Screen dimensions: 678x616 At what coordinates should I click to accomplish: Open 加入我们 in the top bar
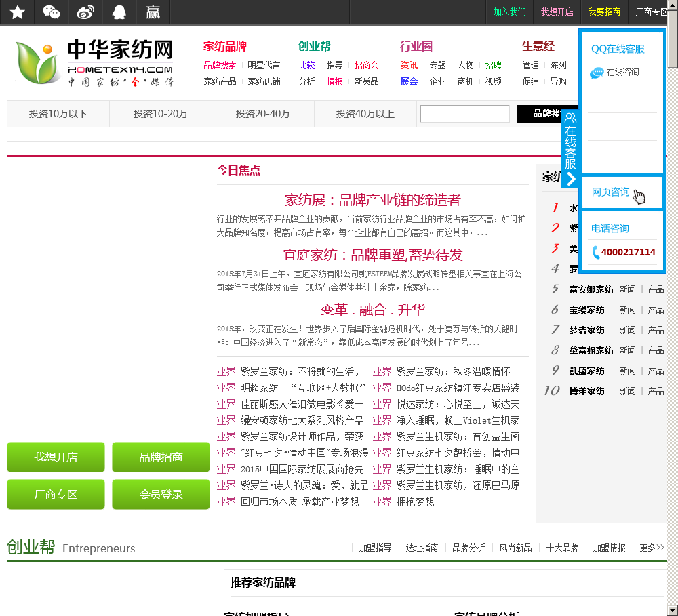pos(509,12)
